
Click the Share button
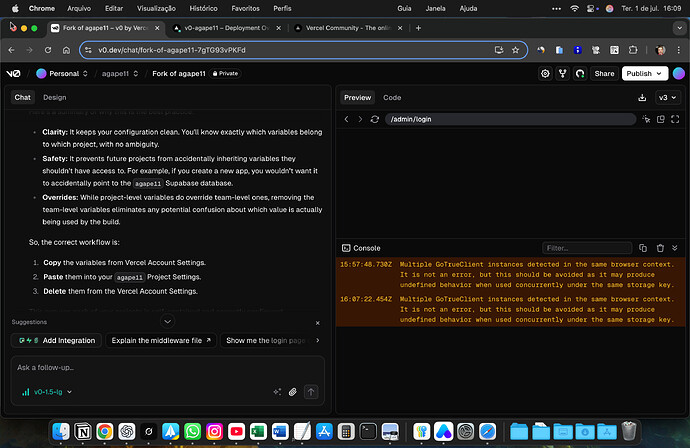click(604, 73)
